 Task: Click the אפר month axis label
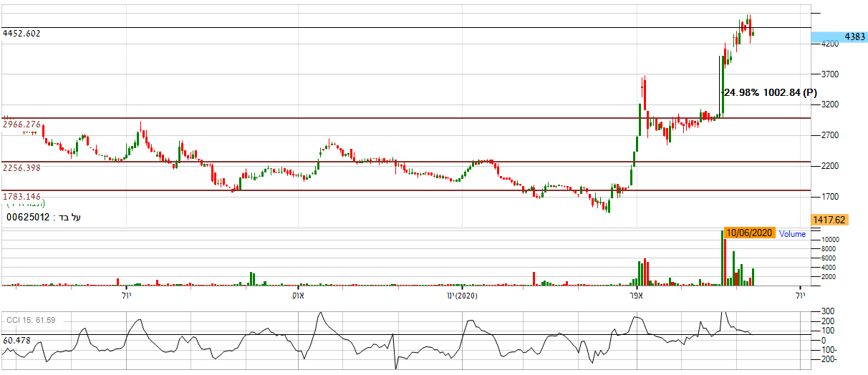pyautogui.click(x=635, y=295)
